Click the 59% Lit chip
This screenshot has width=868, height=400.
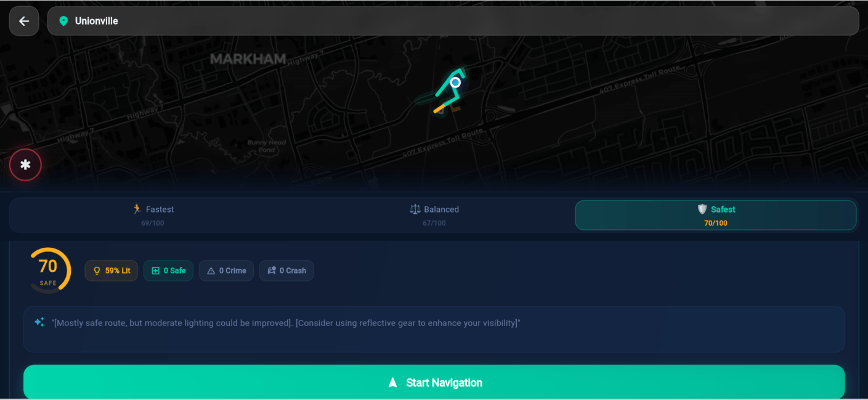[112, 271]
